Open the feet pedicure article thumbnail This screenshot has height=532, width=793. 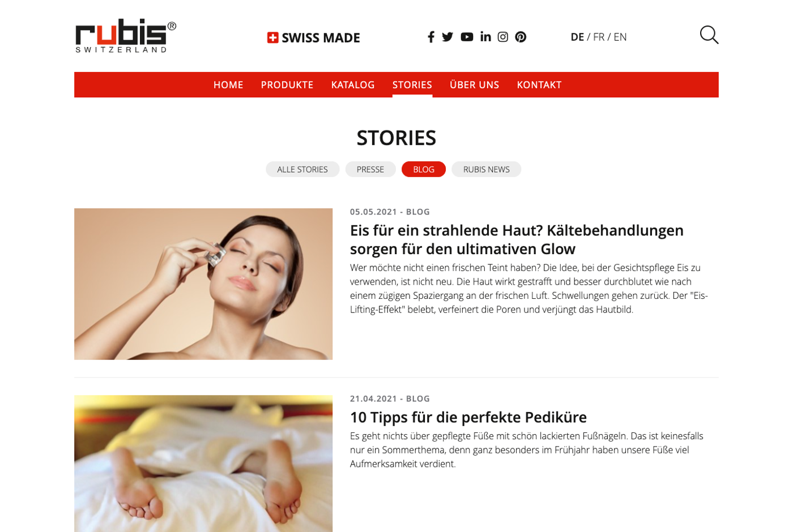coord(203,464)
